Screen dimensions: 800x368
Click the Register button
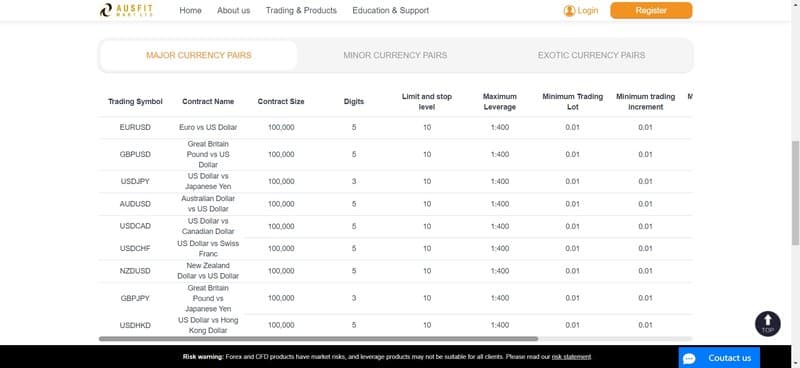651,10
